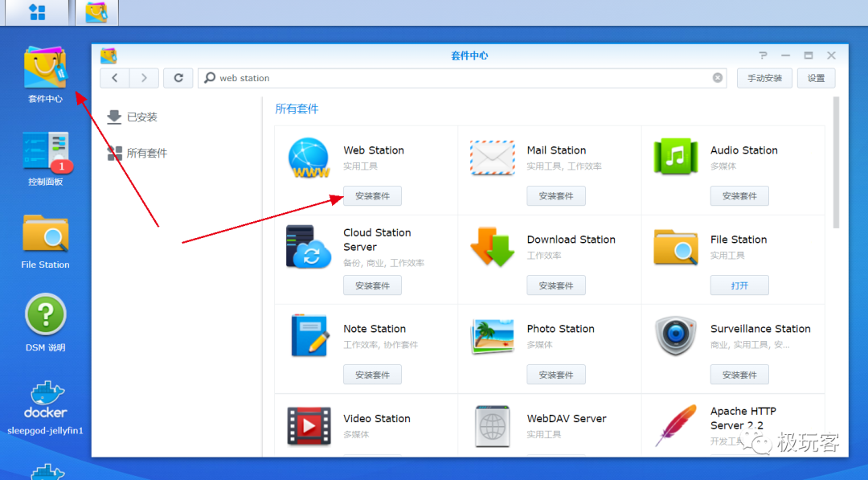
Task: Click the Mail Station envelope icon
Action: [x=492, y=158]
